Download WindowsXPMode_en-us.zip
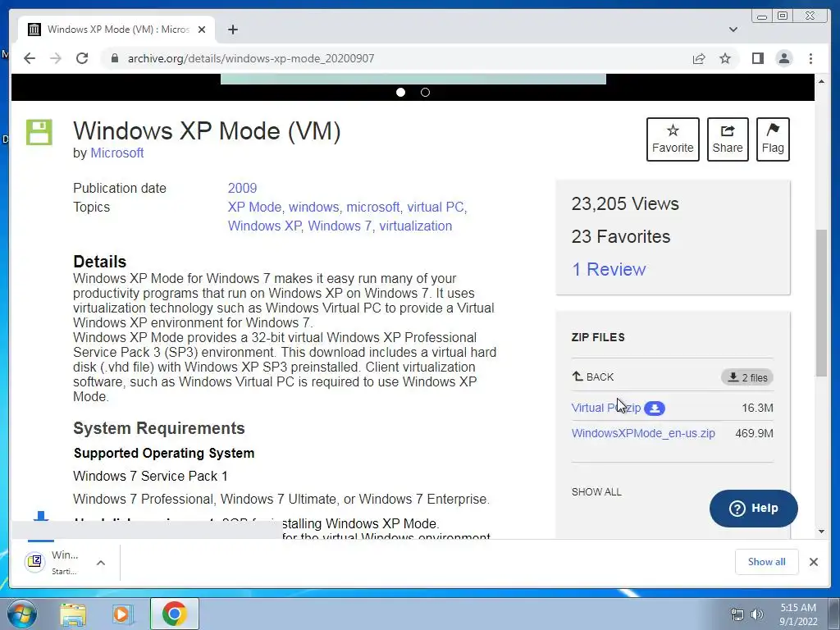 click(x=643, y=433)
